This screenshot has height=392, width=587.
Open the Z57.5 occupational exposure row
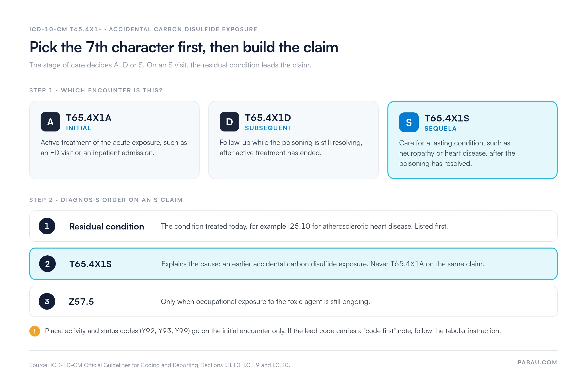point(293,302)
